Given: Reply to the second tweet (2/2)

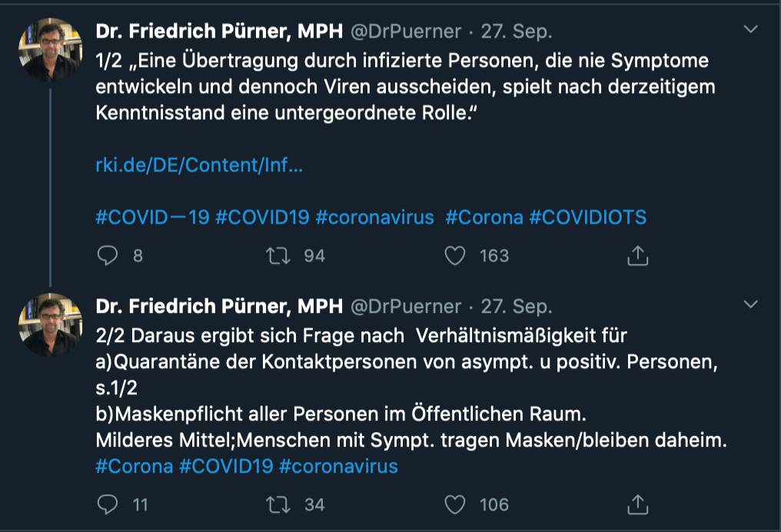Looking at the screenshot, I should (108, 504).
